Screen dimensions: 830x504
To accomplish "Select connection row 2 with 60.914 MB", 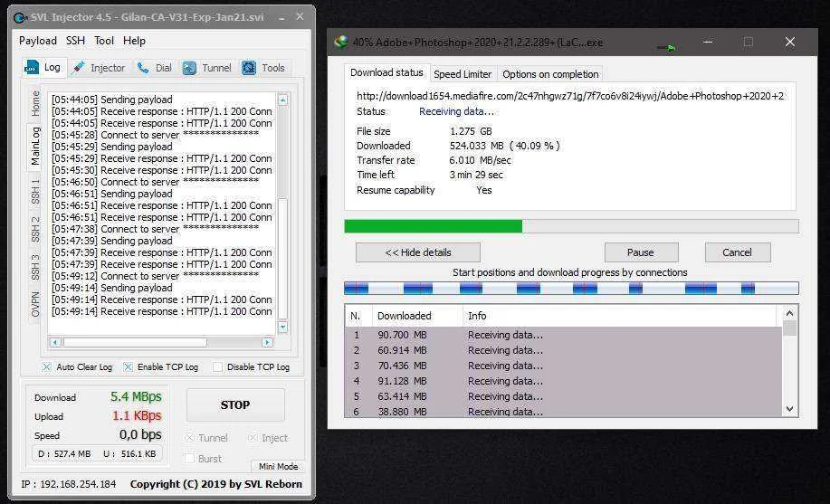I will click(564, 350).
